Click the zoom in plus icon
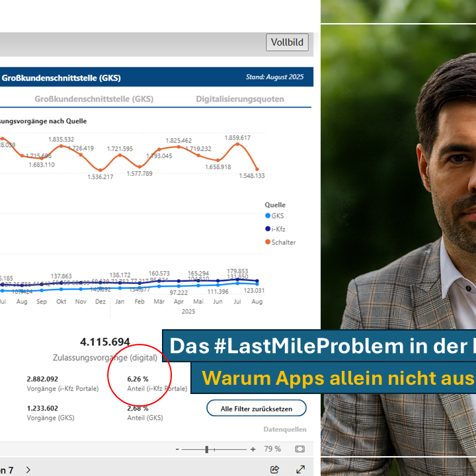 (x=253, y=449)
